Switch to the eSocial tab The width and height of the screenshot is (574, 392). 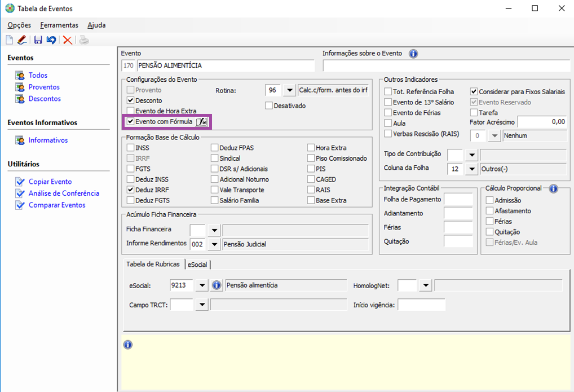197,265
